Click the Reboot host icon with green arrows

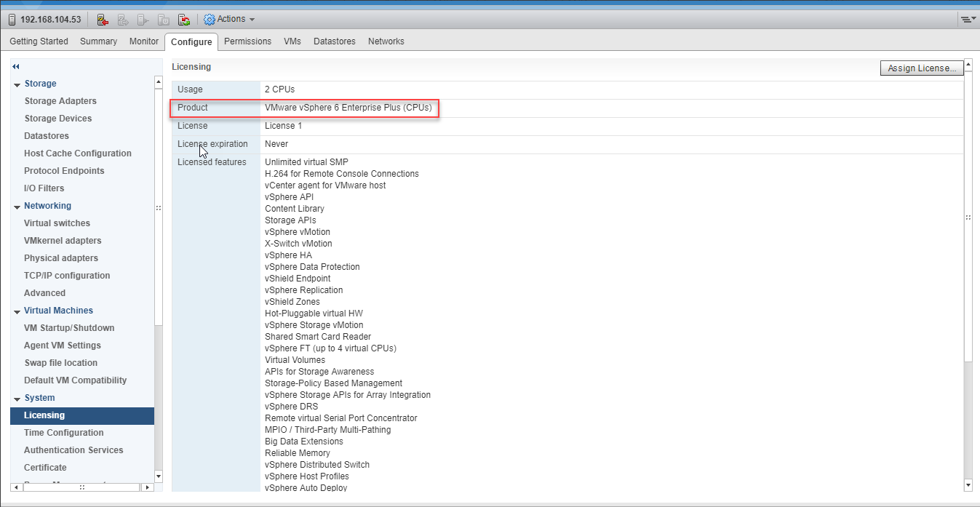[x=184, y=19]
